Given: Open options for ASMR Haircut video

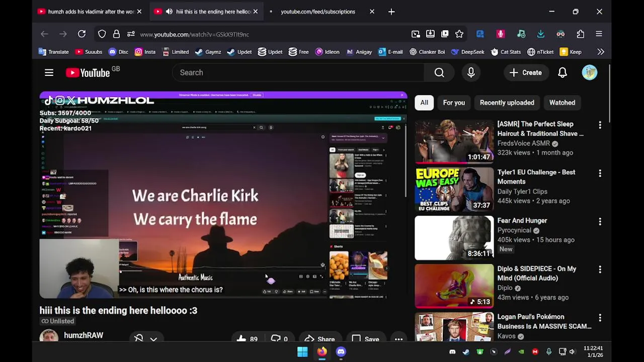Looking at the screenshot, I should [x=600, y=125].
